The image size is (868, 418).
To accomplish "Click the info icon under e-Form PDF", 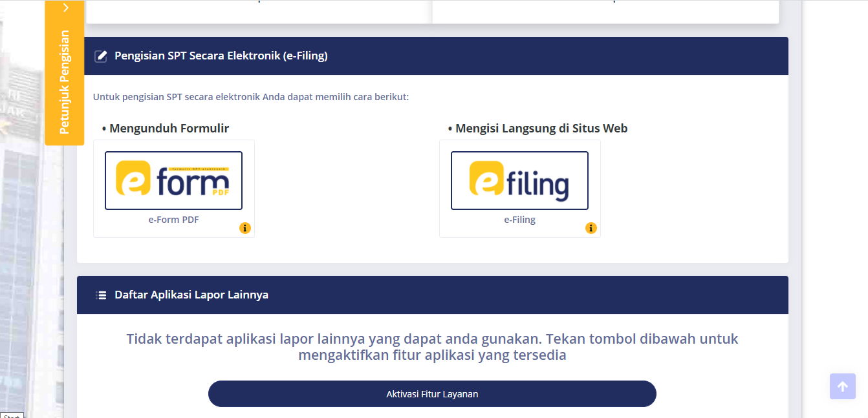I will (244, 228).
